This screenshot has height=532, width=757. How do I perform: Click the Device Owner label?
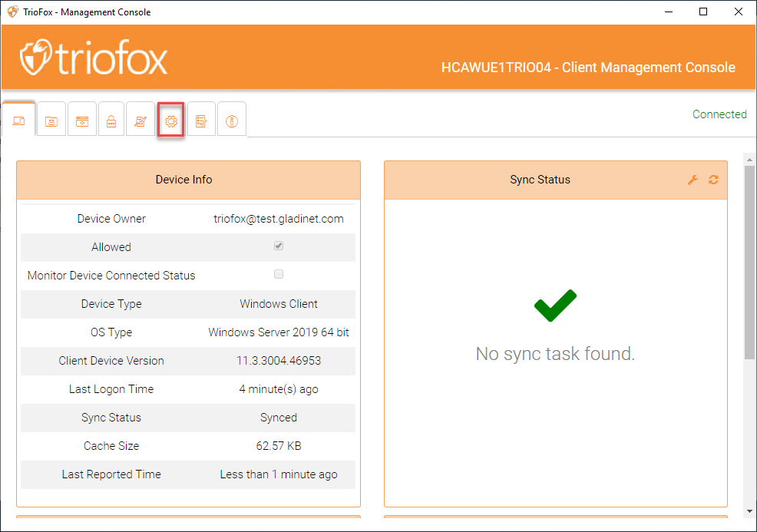(111, 219)
